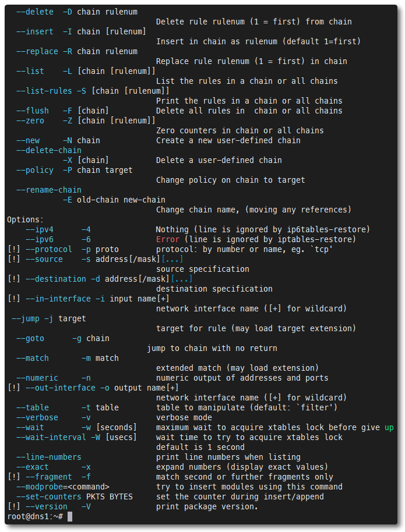The width and height of the screenshot is (405, 532).
Task: Click the "Options:" heading
Action: pyautogui.click(x=26, y=219)
